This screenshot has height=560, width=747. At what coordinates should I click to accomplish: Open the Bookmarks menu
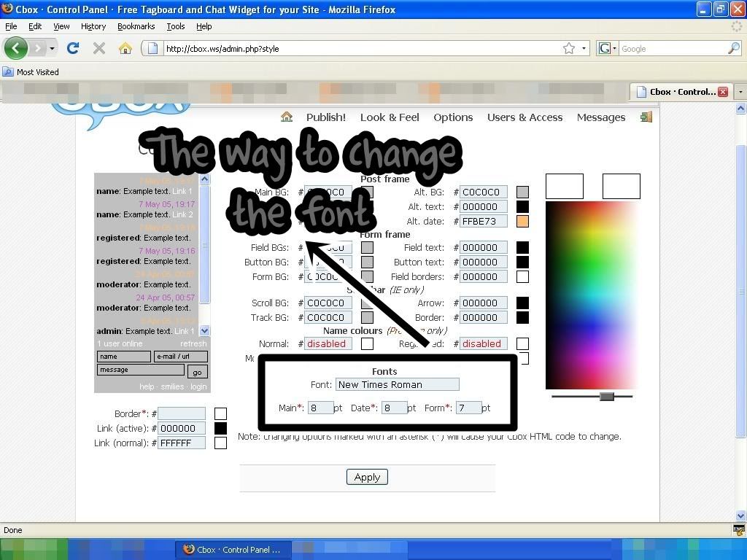tap(136, 26)
